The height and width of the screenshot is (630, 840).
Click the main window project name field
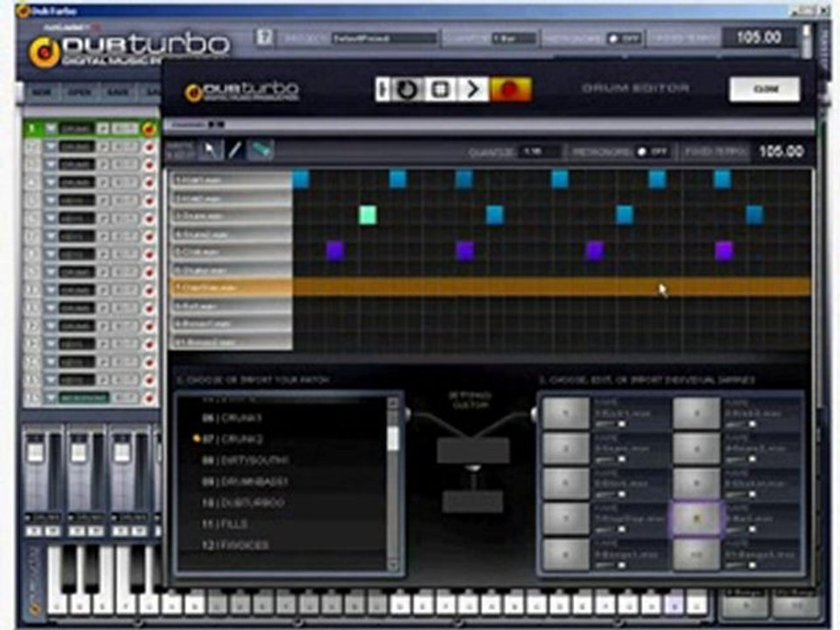pyautogui.click(x=383, y=38)
